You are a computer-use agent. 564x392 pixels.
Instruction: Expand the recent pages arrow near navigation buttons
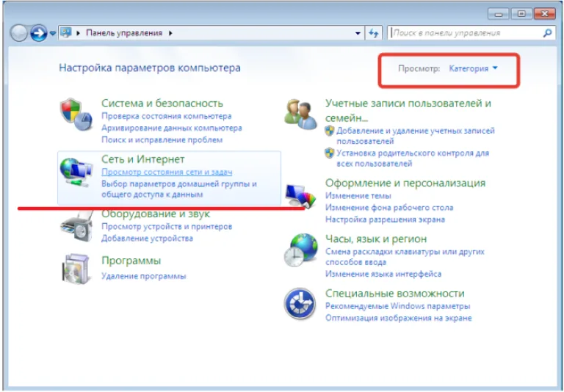[53, 34]
